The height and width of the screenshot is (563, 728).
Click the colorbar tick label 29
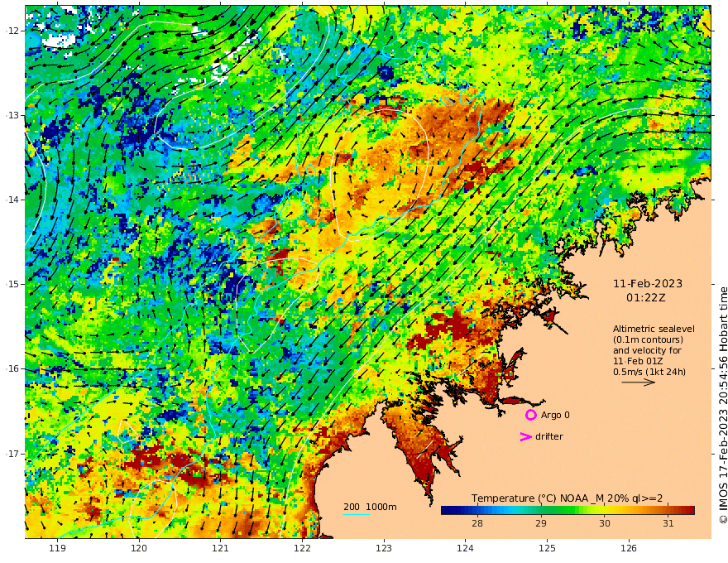pyautogui.click(x=540, y=523)
